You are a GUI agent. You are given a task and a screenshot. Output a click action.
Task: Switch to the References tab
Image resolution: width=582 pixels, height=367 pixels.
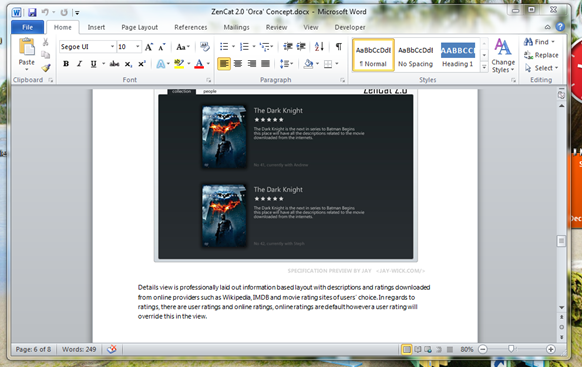coord(191,27)
